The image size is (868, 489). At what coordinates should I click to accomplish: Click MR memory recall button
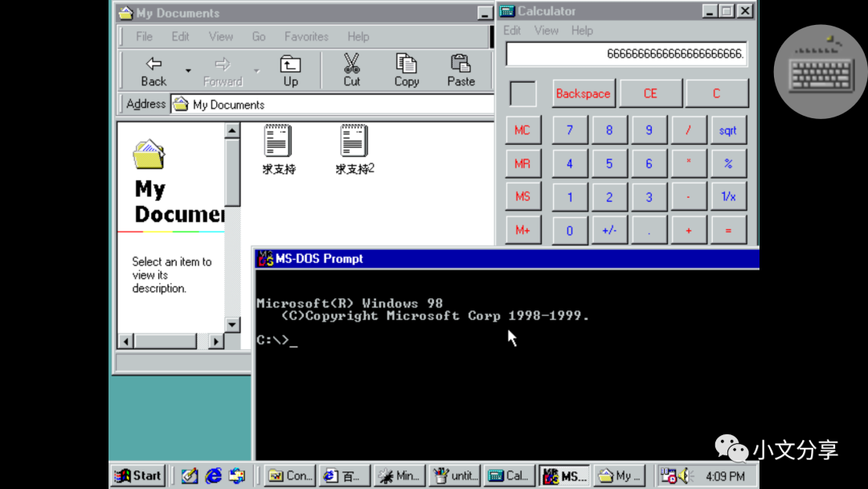pos(522,163)
